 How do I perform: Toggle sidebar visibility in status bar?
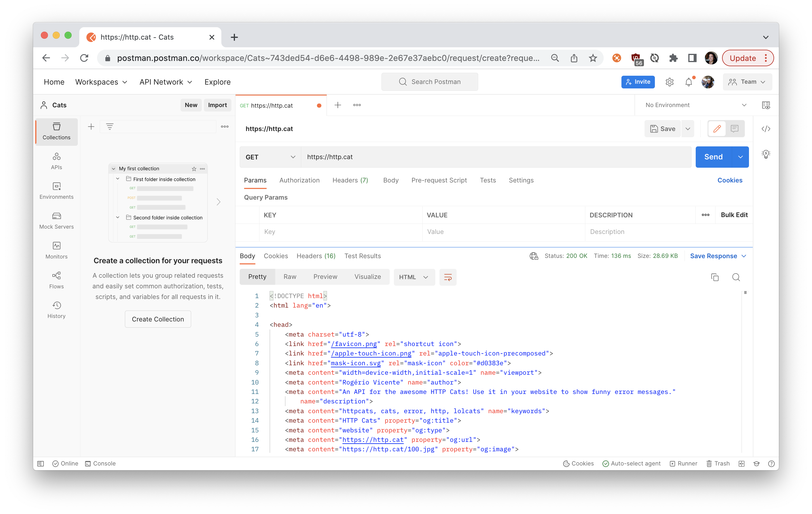(x=41, y=463)
